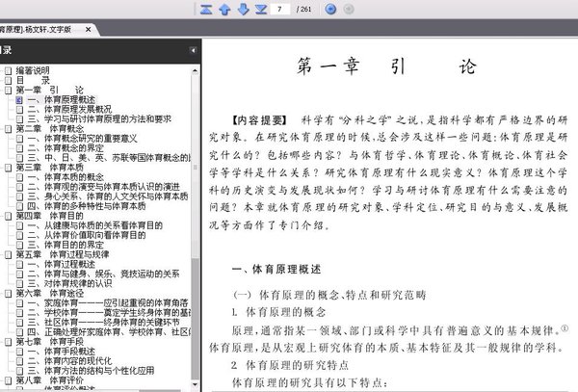
Task: Select bookmark 二、体育原理发展概况
Action: click(x=69, y=109)
